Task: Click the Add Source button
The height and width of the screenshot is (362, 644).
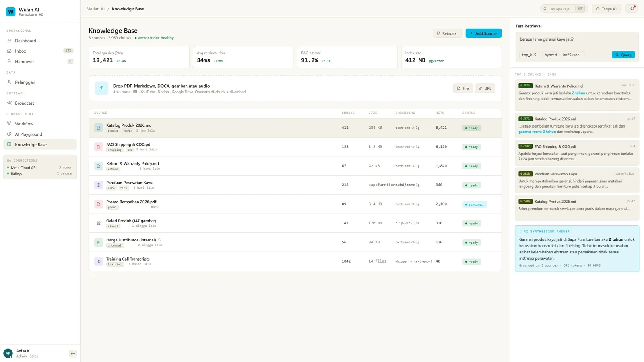Action: pyautogui.click(x=483, y=33)
